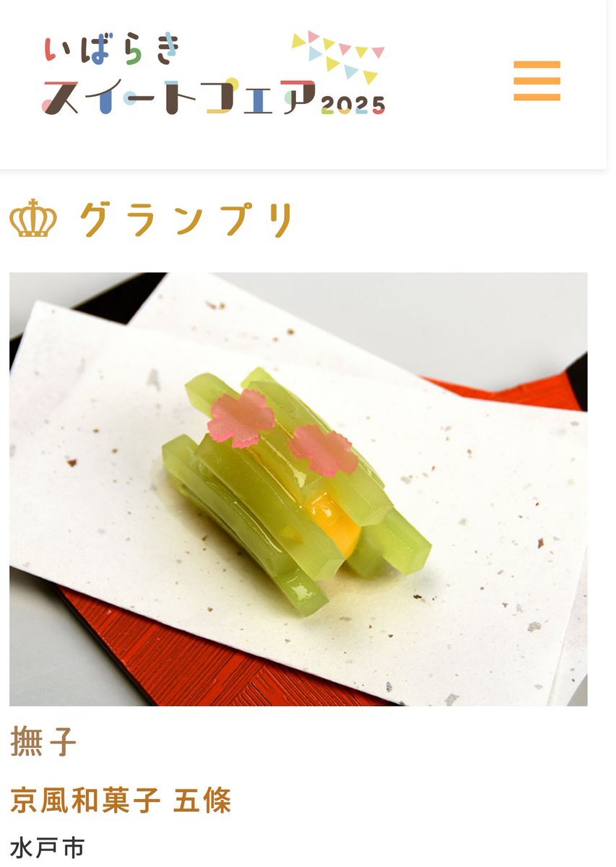Click the 五條 shop name text
The width and height of the screenshot is (616, 867).
[202, 801]
